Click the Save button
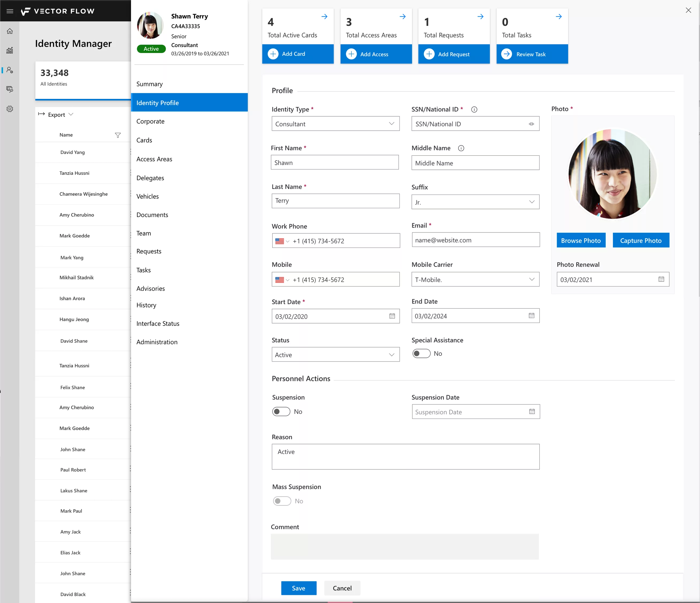The height and width of the screenshot is (603, 700). [299, 588]
